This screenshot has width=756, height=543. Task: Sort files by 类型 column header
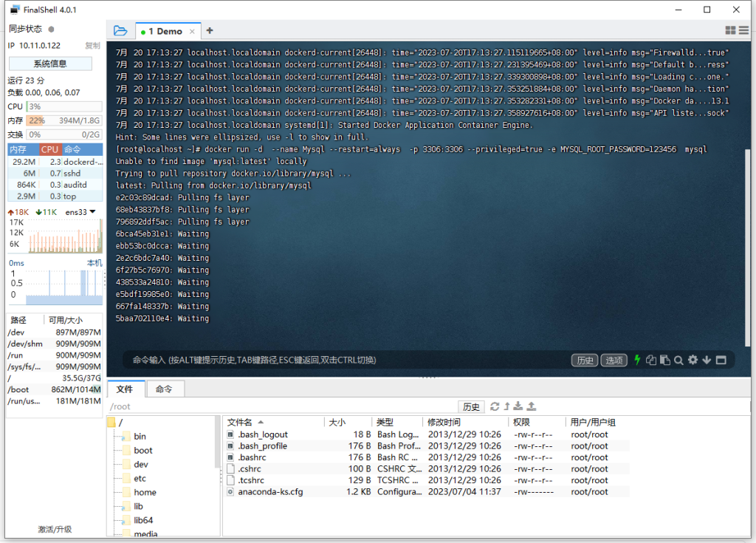(x=398, y=423)
